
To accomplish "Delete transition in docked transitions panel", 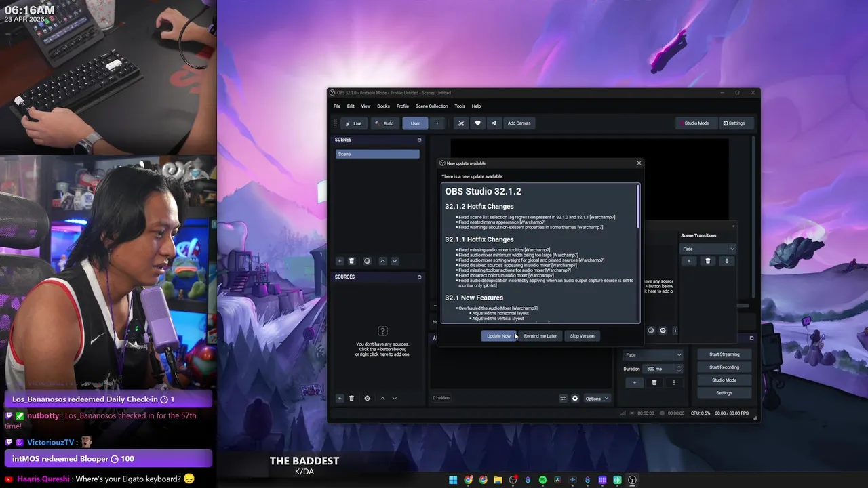I will pos(654,382).
